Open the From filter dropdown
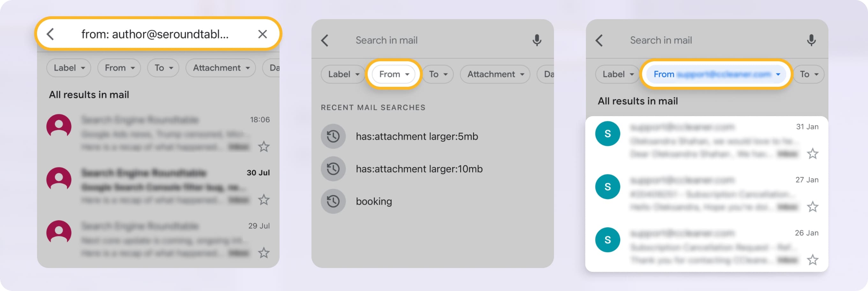 [393, 74]
